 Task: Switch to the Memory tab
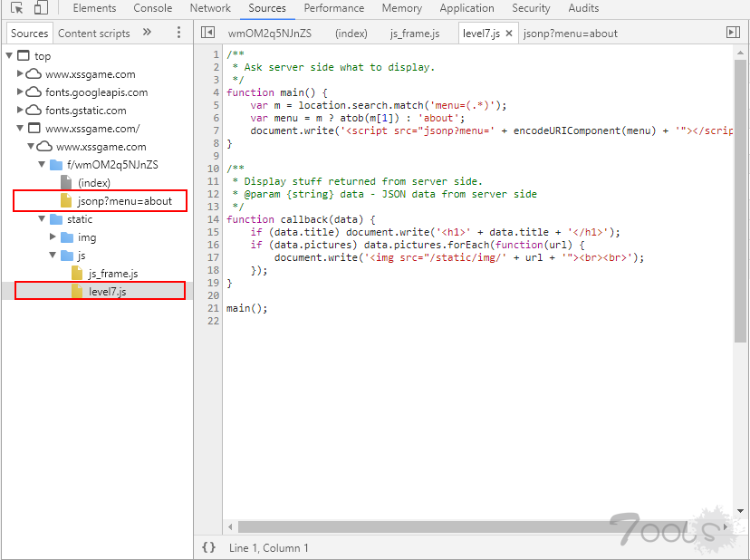coord(402,8)
